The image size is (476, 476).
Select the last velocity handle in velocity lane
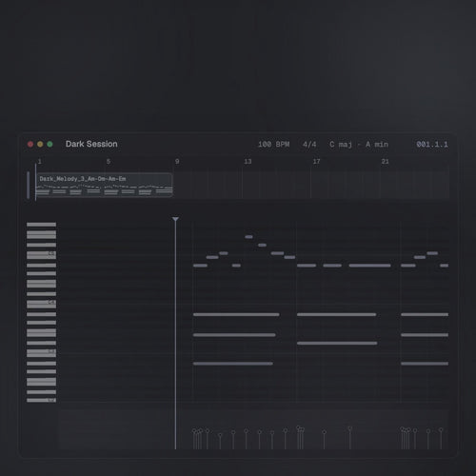pyautogui.click(x=441, y=429)
